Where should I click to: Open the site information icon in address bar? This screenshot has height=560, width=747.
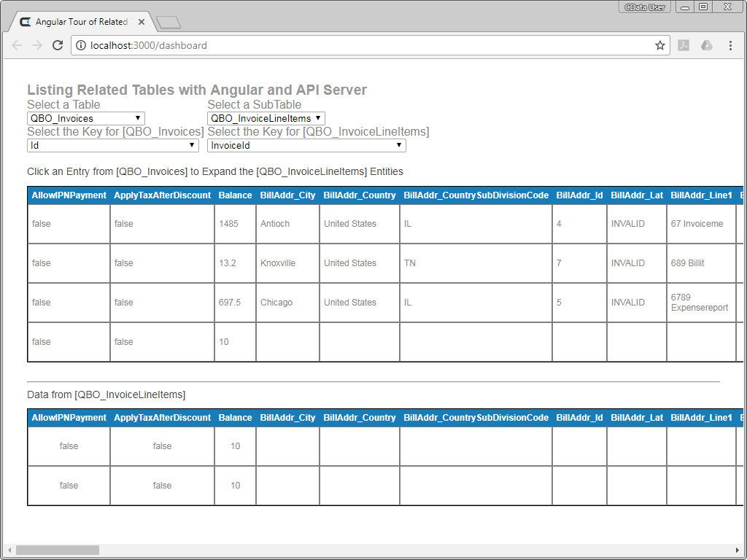click(80, 44)
